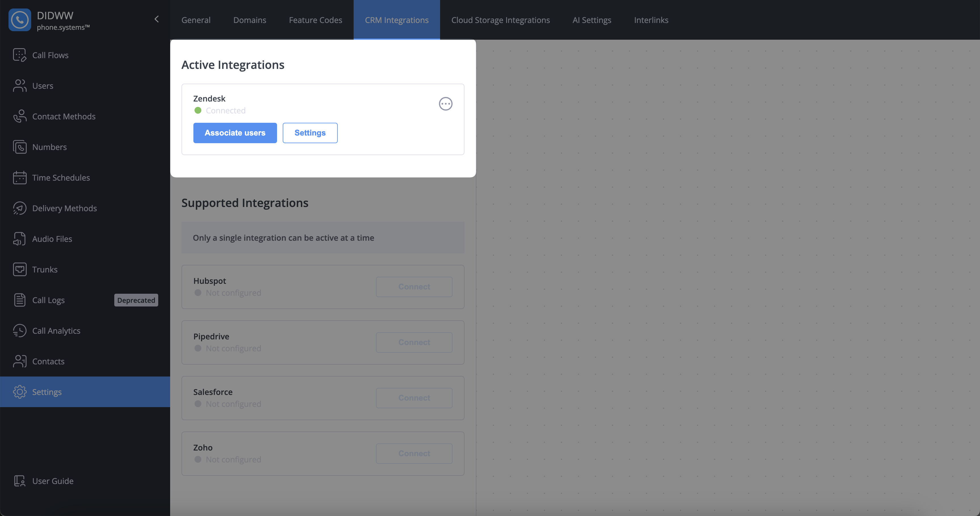
Task: Open Call Logs label
Action: click(48, 300)
